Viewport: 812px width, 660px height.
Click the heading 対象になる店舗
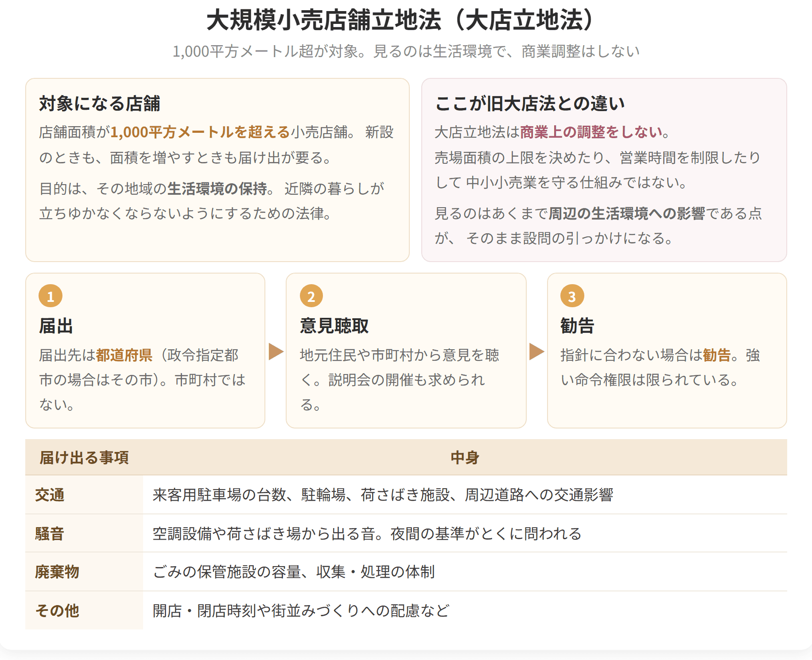coord(100,104)
